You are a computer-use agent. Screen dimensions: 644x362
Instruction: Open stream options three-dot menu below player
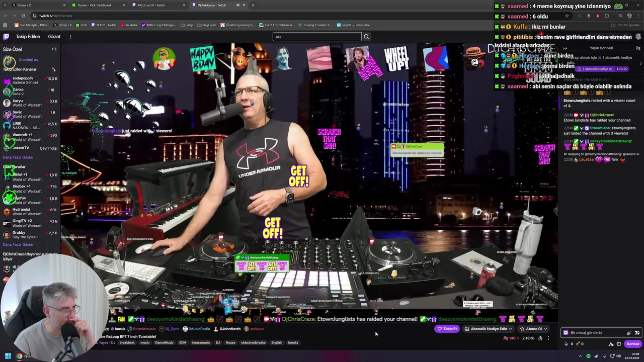click(x=548, y=338)
